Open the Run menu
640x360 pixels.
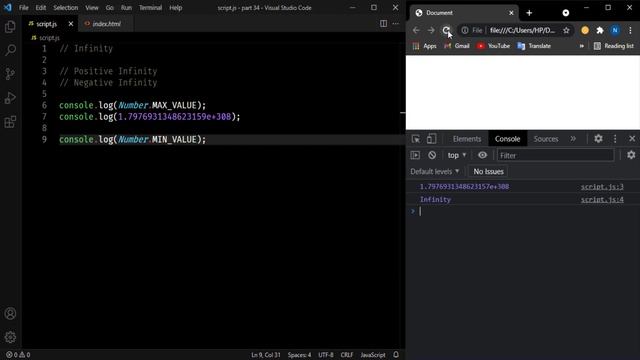(x=126, y=8)
